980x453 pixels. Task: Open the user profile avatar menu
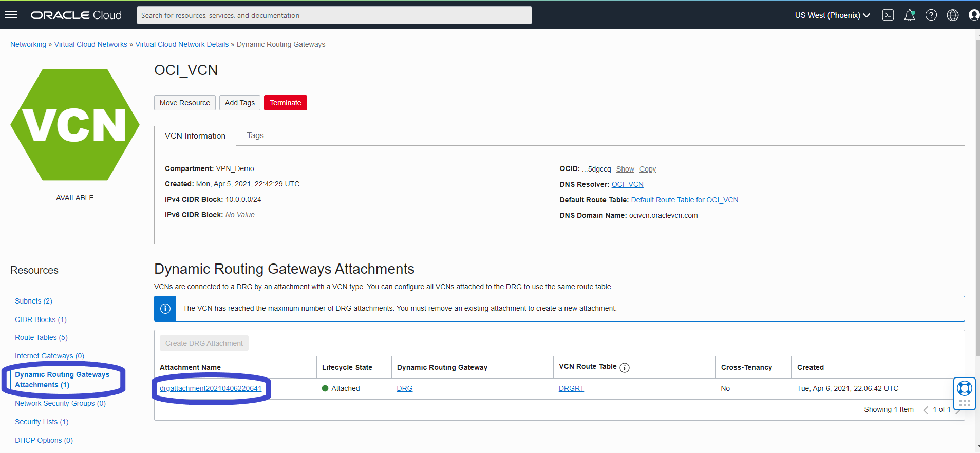pyautogui.click(x=973, y=15)
